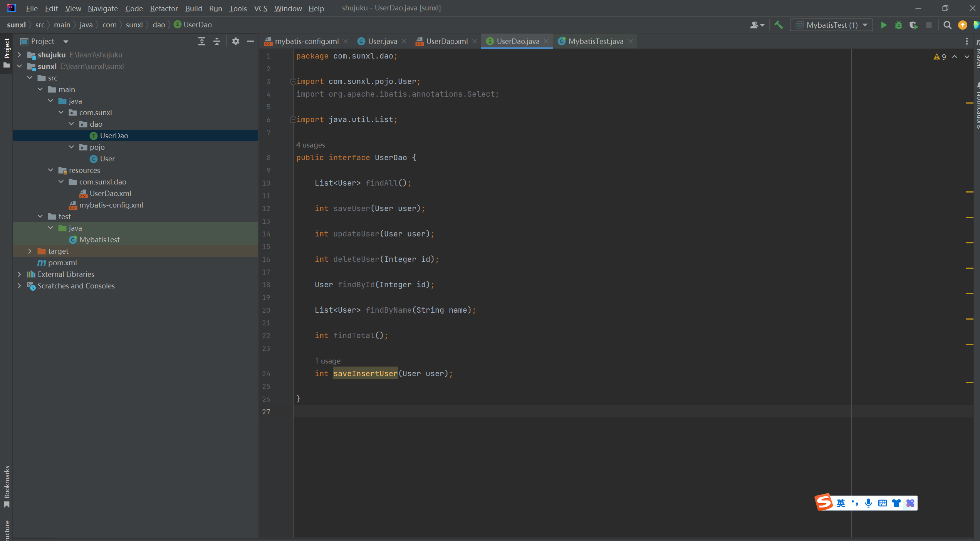Viewport: 980px width, 541px height.
Task: Click warnings count indicator in editor
Action: coord(940,57)
